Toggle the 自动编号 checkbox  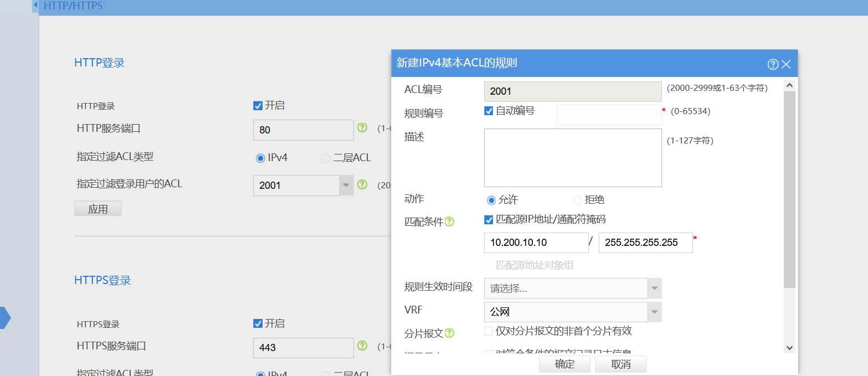click(489, 111)
